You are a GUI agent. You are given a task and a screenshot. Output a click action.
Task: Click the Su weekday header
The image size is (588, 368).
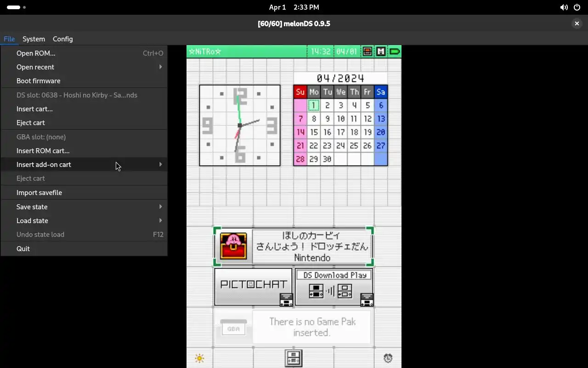300,92
